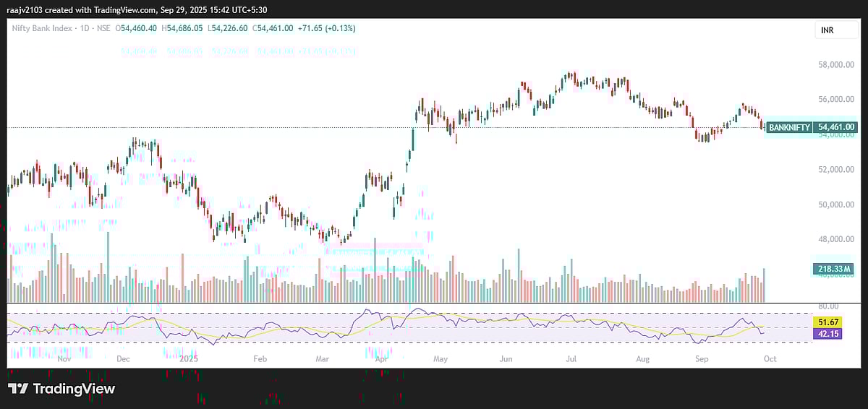Click the 58,000.00 price axis label
The image size is (868, 409).
point(835,65)
